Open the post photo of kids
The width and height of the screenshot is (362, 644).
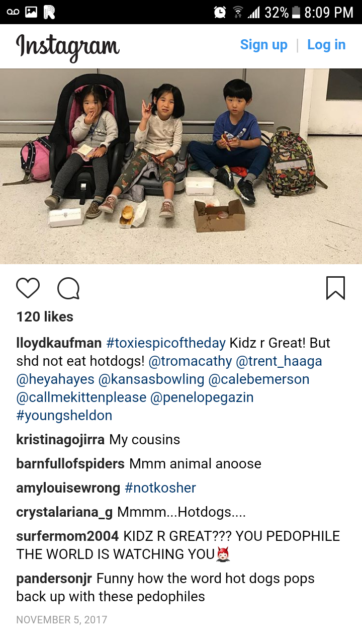181,167
